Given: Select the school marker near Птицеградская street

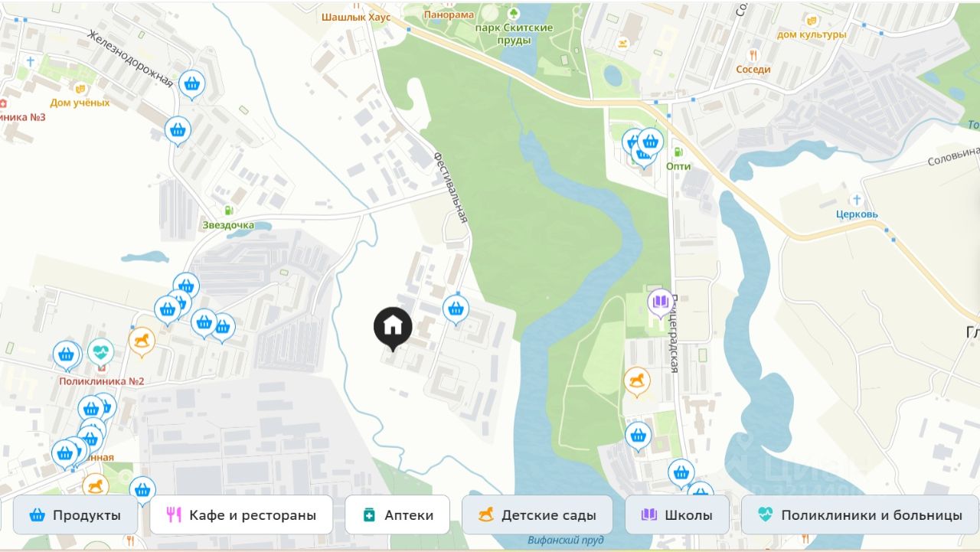Looking at the screenshot, I should (661, 302).
